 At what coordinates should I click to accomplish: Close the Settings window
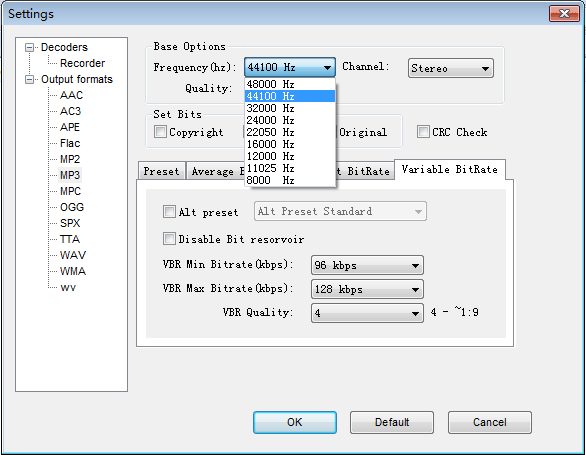click(564, 14)
